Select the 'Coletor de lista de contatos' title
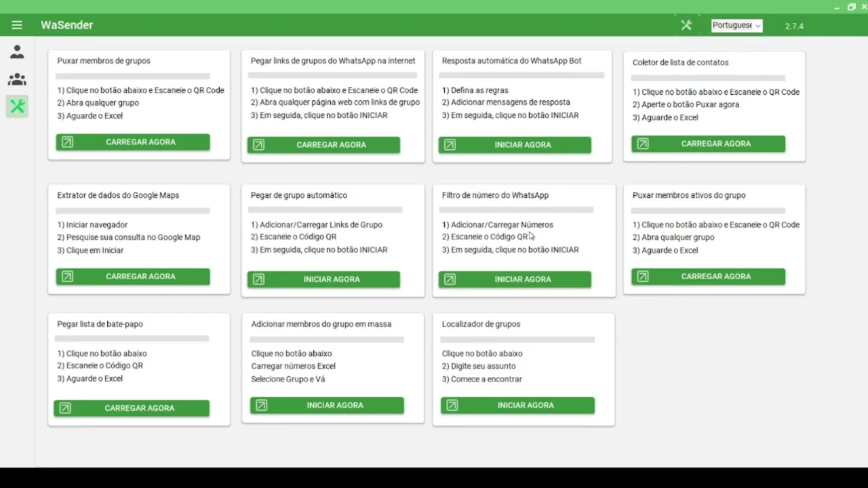Viewport: 868px width, 488px height. click(x=681, y=62)
